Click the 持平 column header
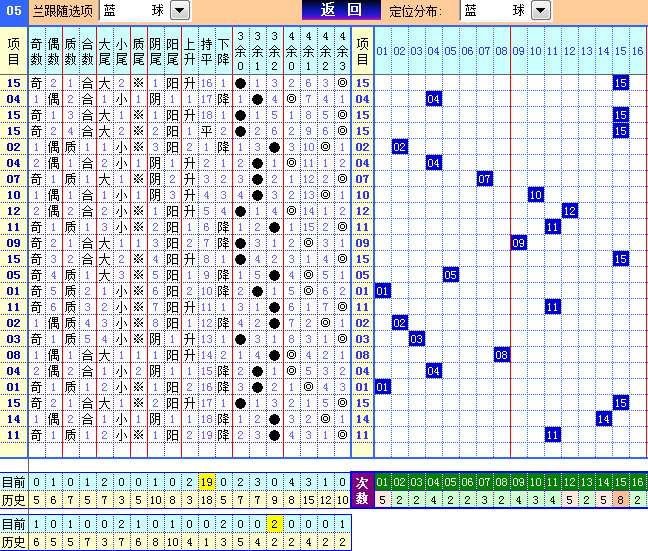The image size is (648, 551). (x=207, y=51)
